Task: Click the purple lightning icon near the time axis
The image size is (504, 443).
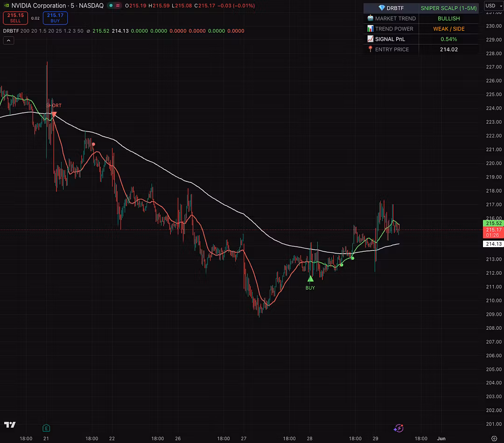Action: coord(399,428)
